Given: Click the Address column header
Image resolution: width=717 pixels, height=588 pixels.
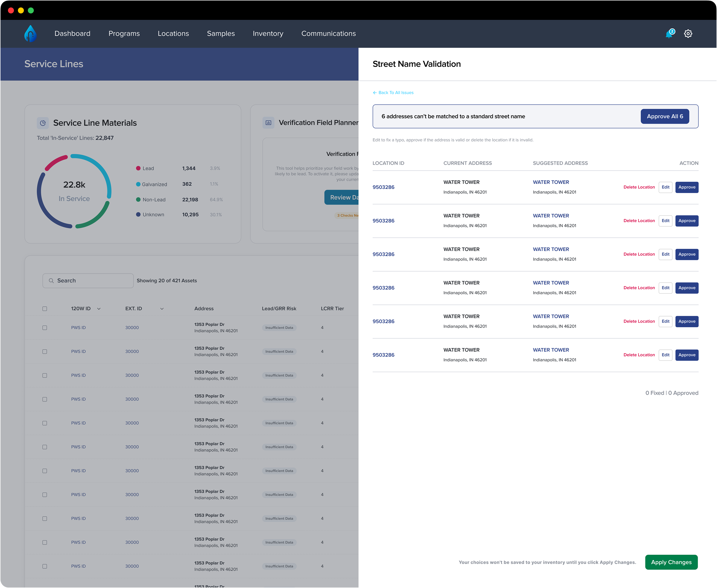Looking at the screenshot, I should tap(204, 309).
